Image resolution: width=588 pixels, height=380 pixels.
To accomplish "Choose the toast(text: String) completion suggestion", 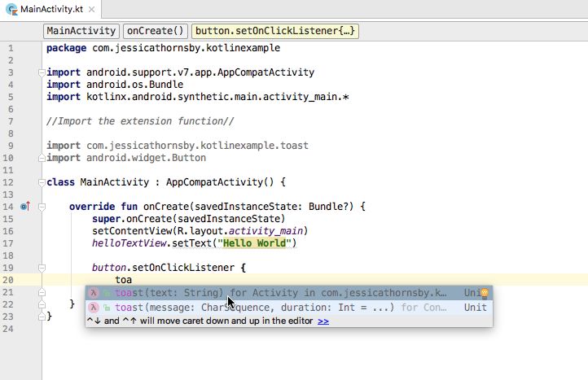I will pyautogui.click(x=289, y=293).
